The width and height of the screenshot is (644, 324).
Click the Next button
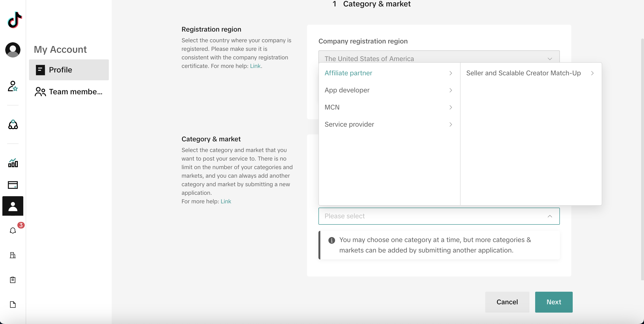coord(553,302)
